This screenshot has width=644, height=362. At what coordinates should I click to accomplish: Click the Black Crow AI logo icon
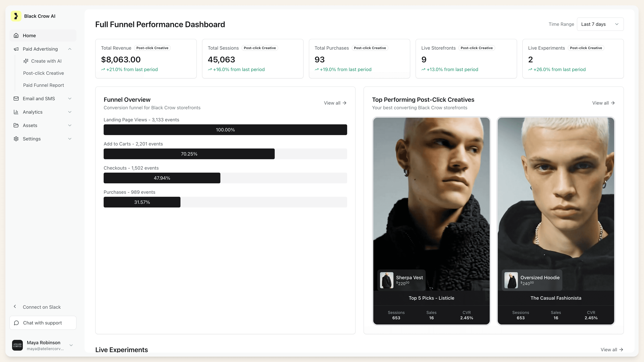click(16, 16)
